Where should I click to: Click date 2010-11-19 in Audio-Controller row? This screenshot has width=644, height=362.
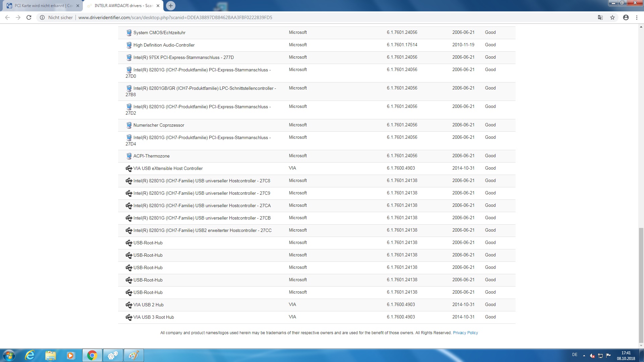coord(463,45)
